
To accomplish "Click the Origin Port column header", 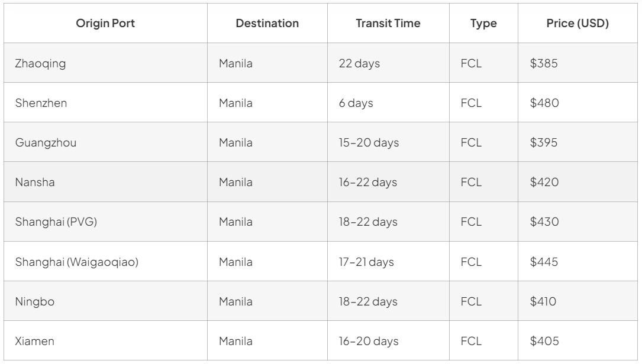I will (105, 23).
